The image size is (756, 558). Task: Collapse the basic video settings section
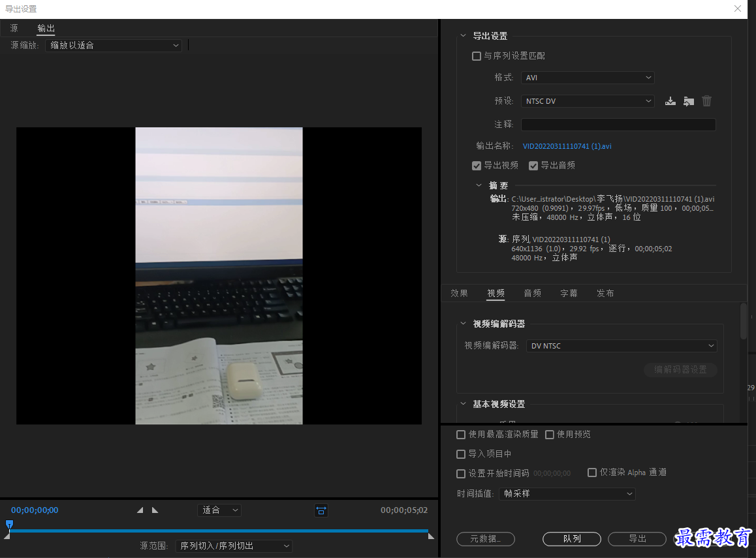pos(463,404)
